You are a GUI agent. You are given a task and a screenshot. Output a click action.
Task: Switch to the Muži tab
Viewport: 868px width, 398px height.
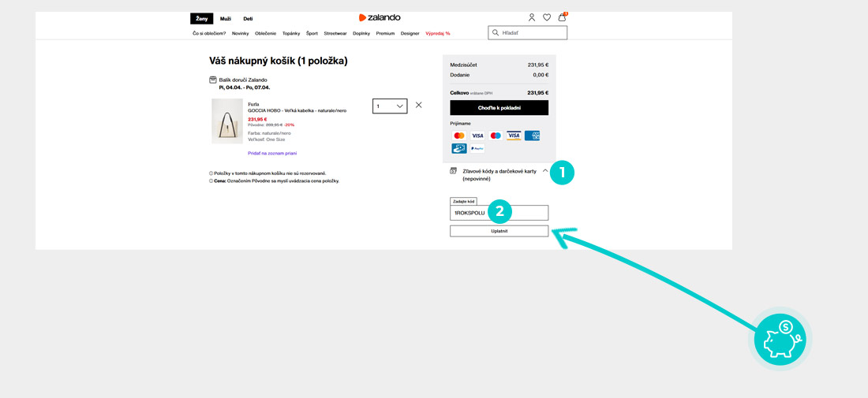tap(226, 18)
